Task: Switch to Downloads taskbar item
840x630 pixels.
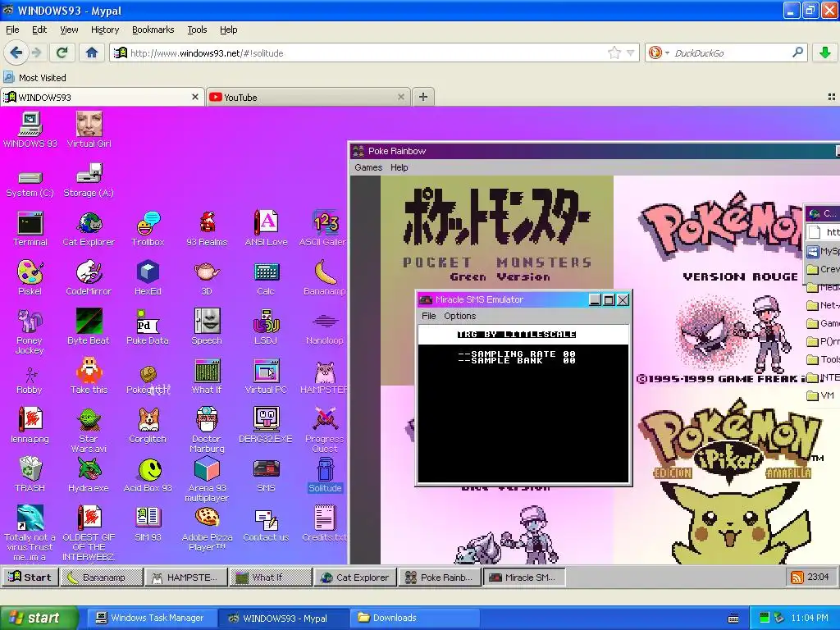Action: click(413, 618)
